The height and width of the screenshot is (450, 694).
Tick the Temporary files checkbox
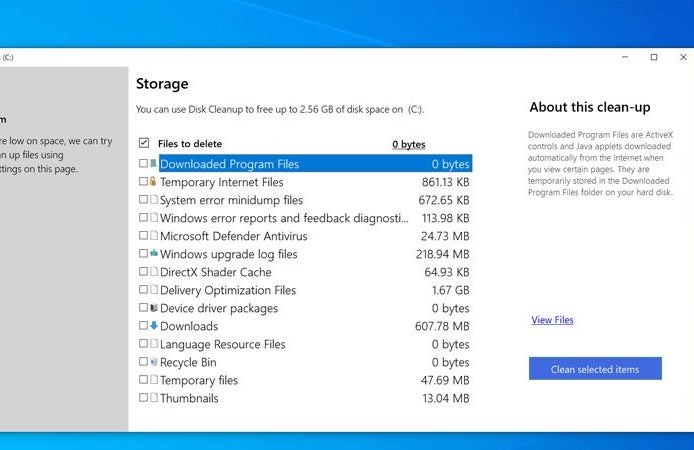[143, 379]
